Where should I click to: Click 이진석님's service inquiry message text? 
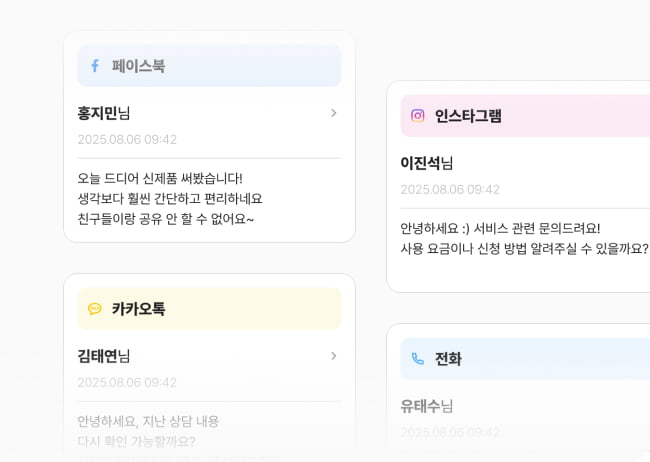523,238
